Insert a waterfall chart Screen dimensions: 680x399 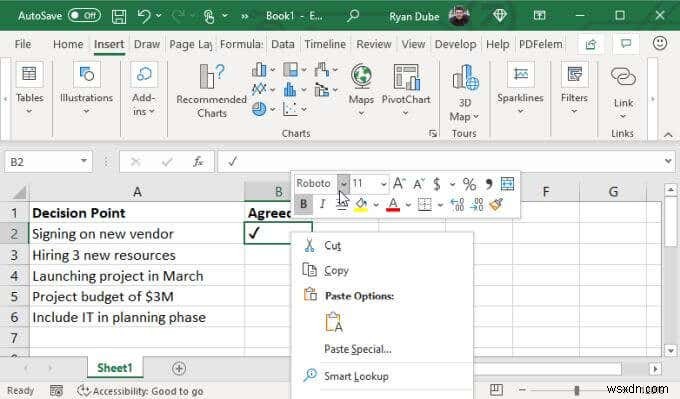322,70
